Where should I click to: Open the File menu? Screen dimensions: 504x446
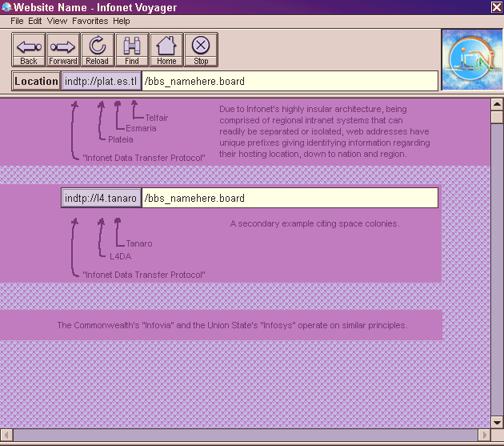coord(17,21)
